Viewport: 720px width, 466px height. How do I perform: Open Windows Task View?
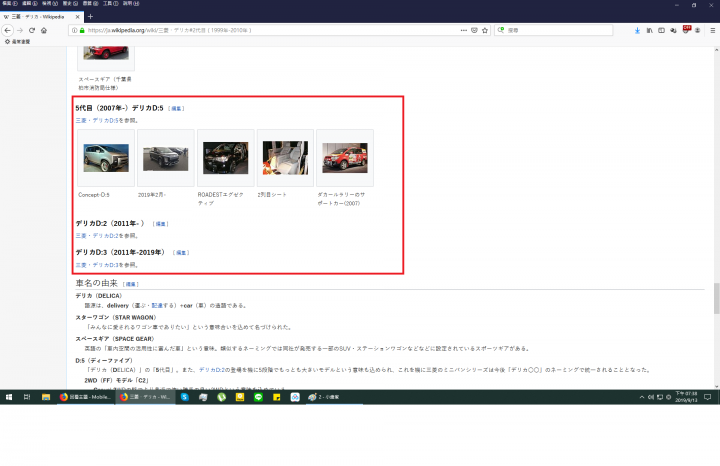tap(27, 397)
